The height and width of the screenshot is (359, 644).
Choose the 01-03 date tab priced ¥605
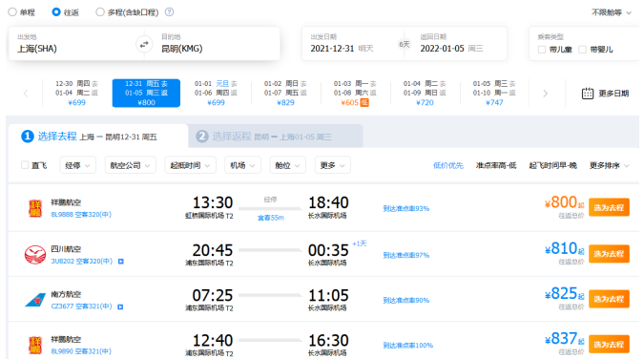coord(355,94)
